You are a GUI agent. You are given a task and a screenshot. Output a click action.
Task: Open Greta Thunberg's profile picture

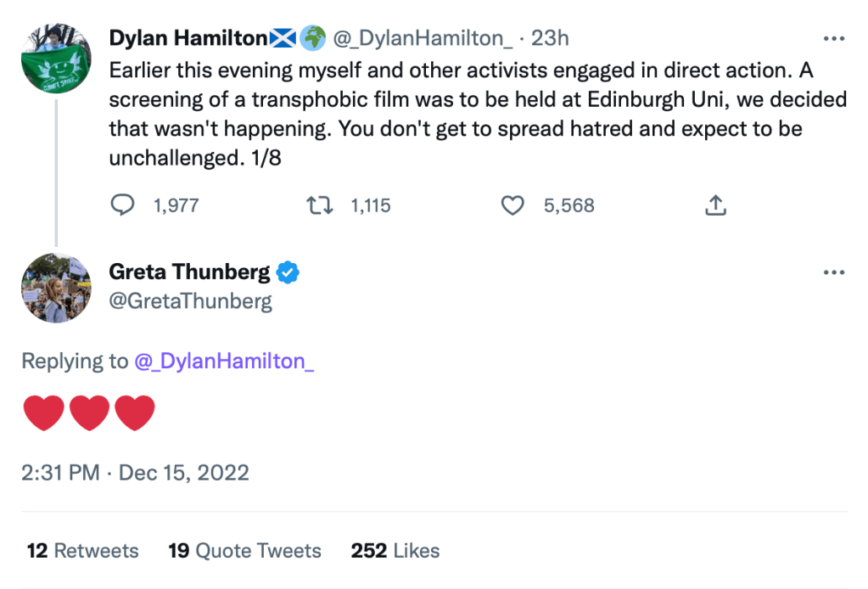tap(56, 289)
